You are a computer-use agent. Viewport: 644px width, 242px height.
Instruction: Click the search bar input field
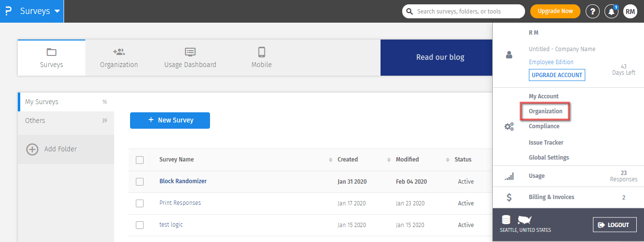click(463, 11)
